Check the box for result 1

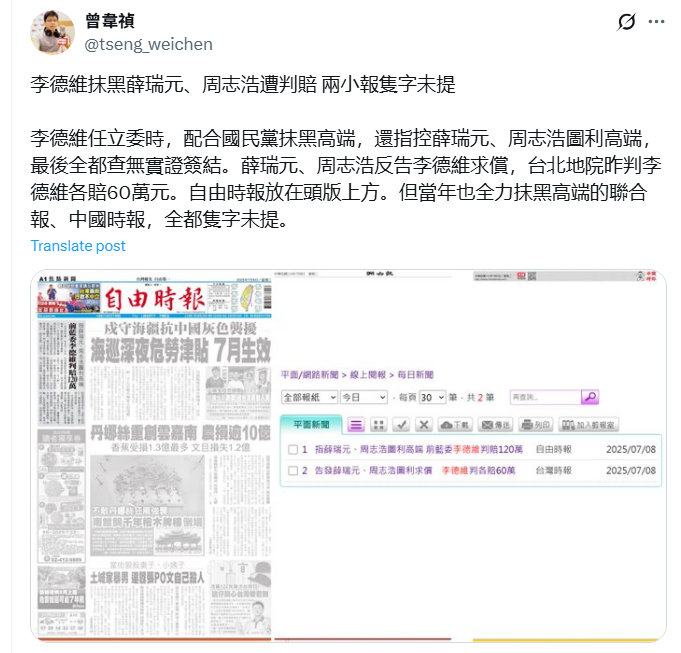tap(293, 449)
